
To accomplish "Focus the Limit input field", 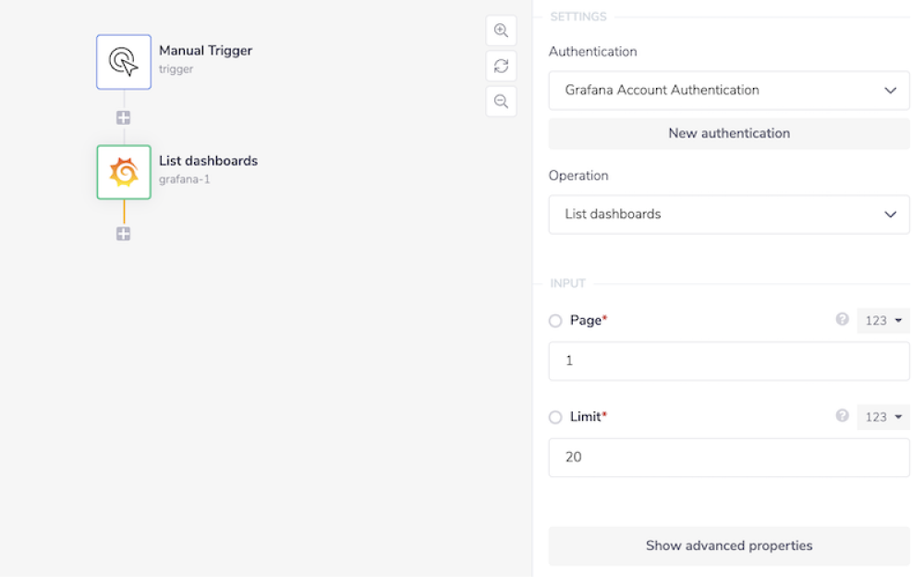I will (x=729, y=457).
